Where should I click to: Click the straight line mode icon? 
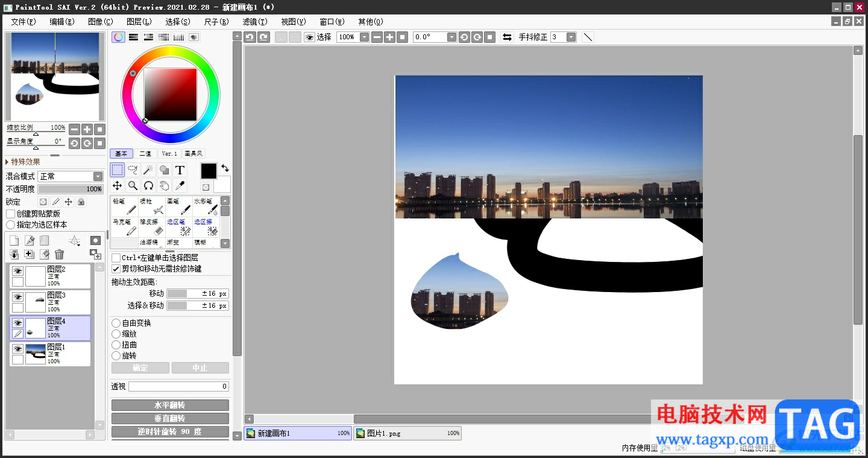tap(588, 37)
